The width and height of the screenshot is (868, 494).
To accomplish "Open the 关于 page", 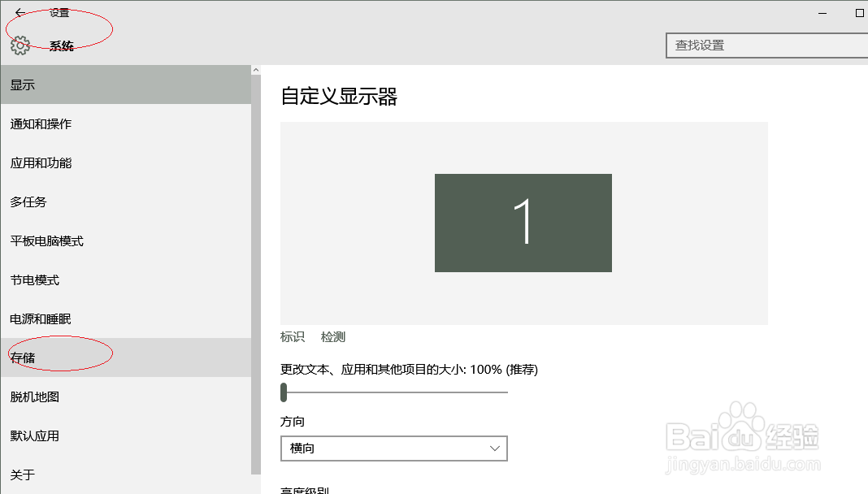I will (x=126, y=474).
